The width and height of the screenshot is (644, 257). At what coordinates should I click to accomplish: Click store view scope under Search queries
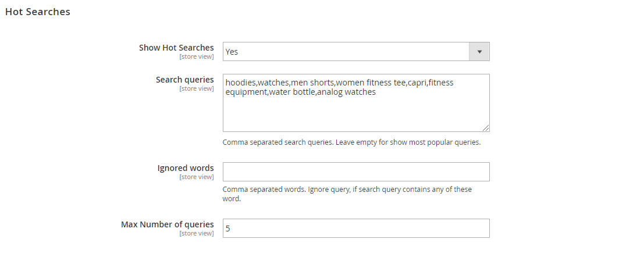tap(196, 89)
